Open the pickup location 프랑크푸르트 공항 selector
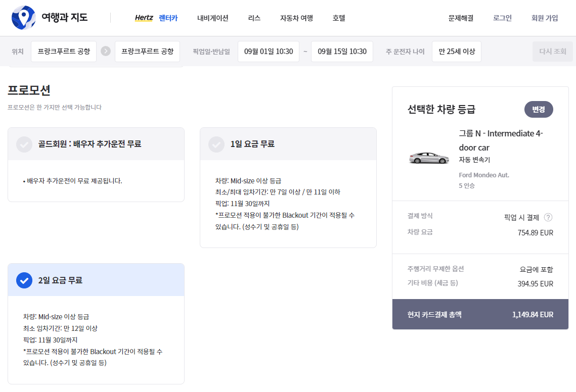The width and height of the screenshot is (576, 392). (64, 52)
